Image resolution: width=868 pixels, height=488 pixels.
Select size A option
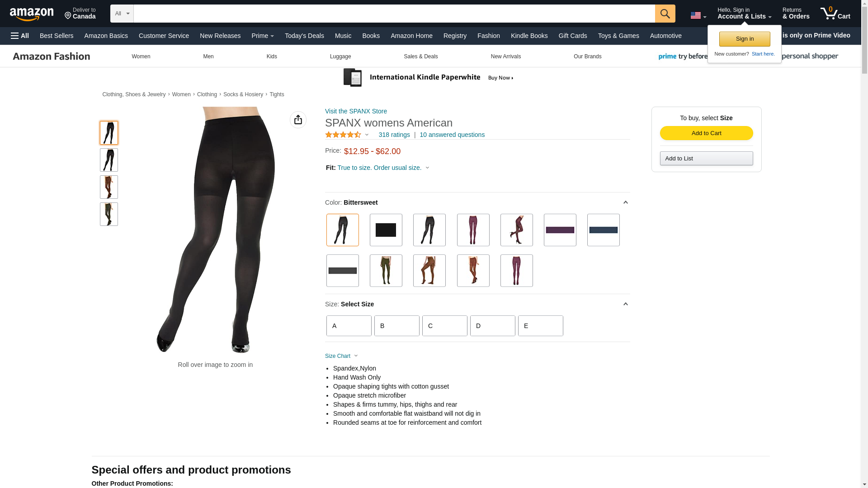[x=349, y=326]
